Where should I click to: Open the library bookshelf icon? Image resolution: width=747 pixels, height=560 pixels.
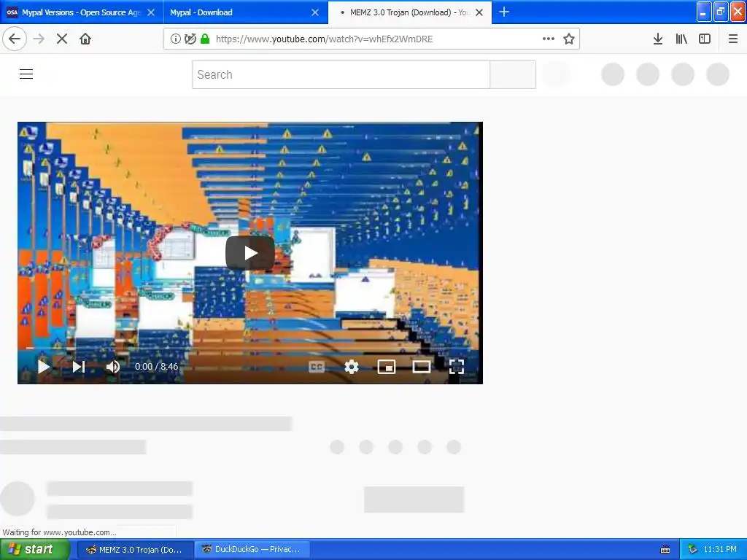pos(681,39)
